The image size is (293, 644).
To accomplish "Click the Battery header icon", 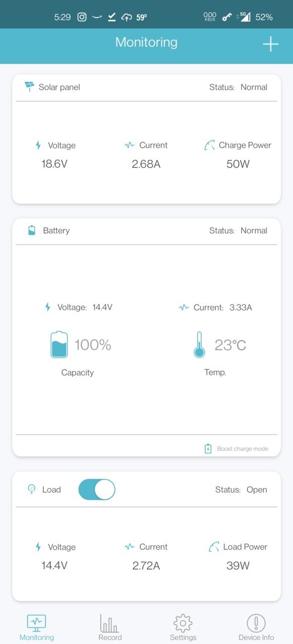I will [32, 230].
